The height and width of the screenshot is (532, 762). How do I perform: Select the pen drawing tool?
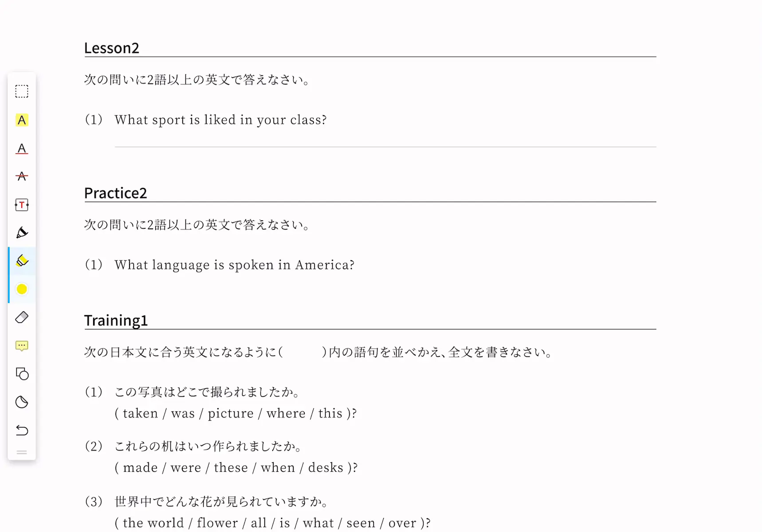[22, 233]
